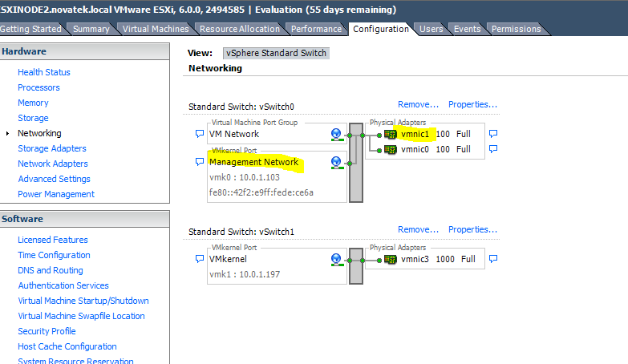Click vmnic3 network adapter card icon

point(391,259)
